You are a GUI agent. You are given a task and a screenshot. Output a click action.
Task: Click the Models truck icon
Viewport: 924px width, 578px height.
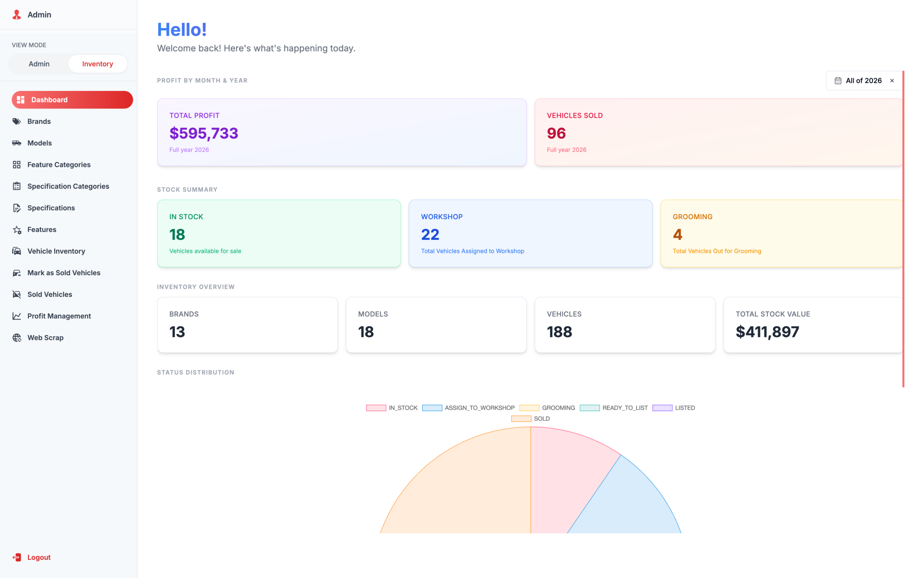[x=16, y=143]
